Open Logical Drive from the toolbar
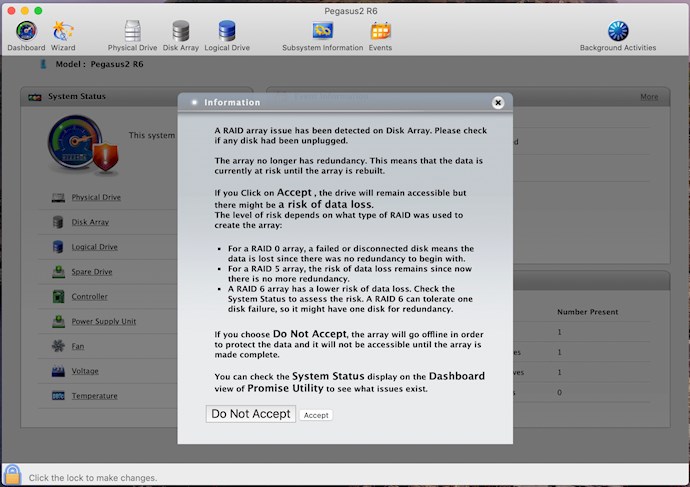This screenshot has width=690, height=487. (227, 33)
